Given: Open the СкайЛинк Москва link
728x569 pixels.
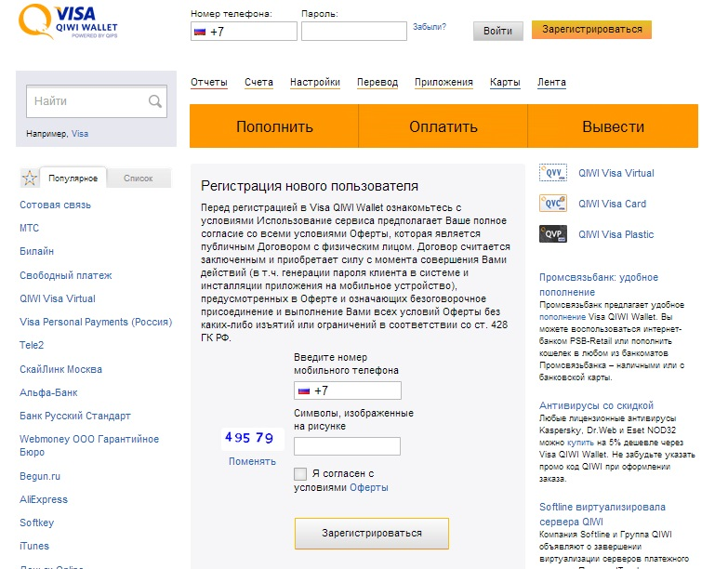Looking at the screenshot, I should [60, 369].
